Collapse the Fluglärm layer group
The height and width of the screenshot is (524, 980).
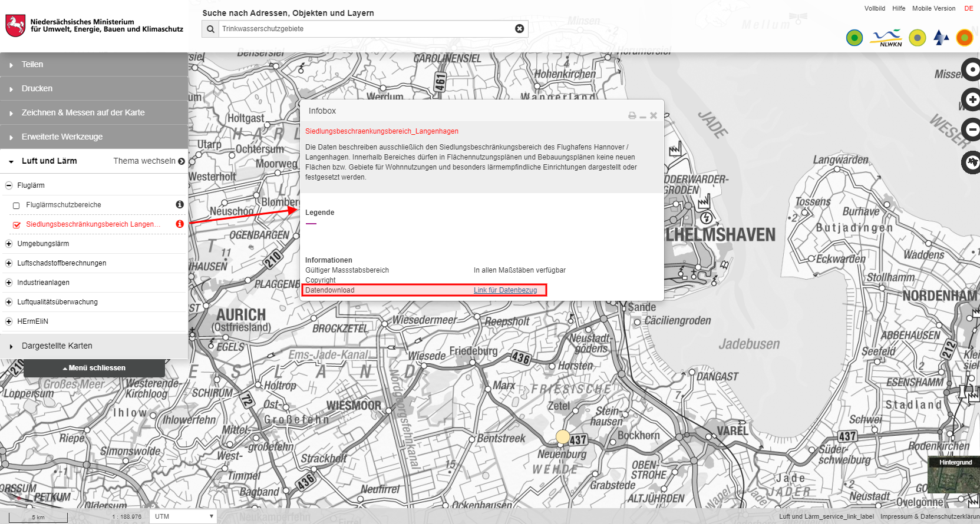(9, 185)
